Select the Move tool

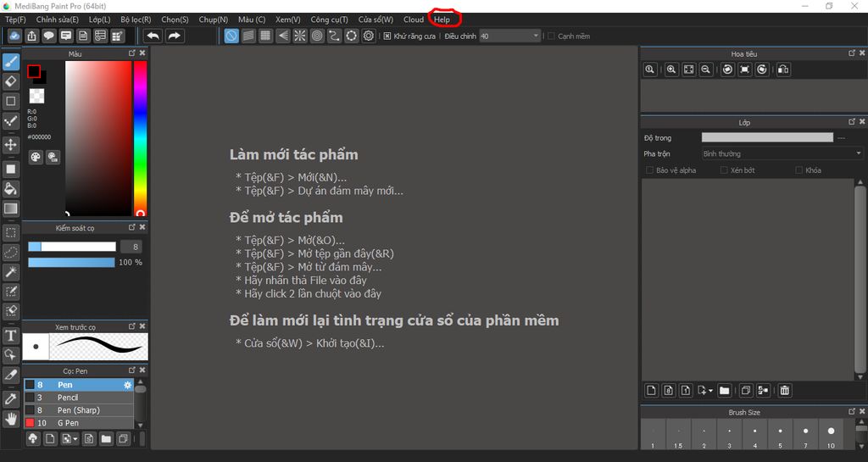point(11,145)
